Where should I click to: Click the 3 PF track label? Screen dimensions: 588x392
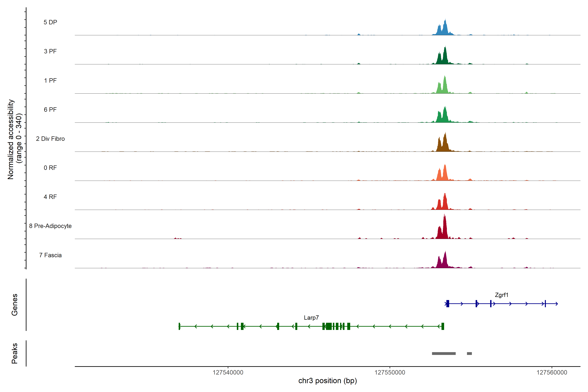(50, 51)
